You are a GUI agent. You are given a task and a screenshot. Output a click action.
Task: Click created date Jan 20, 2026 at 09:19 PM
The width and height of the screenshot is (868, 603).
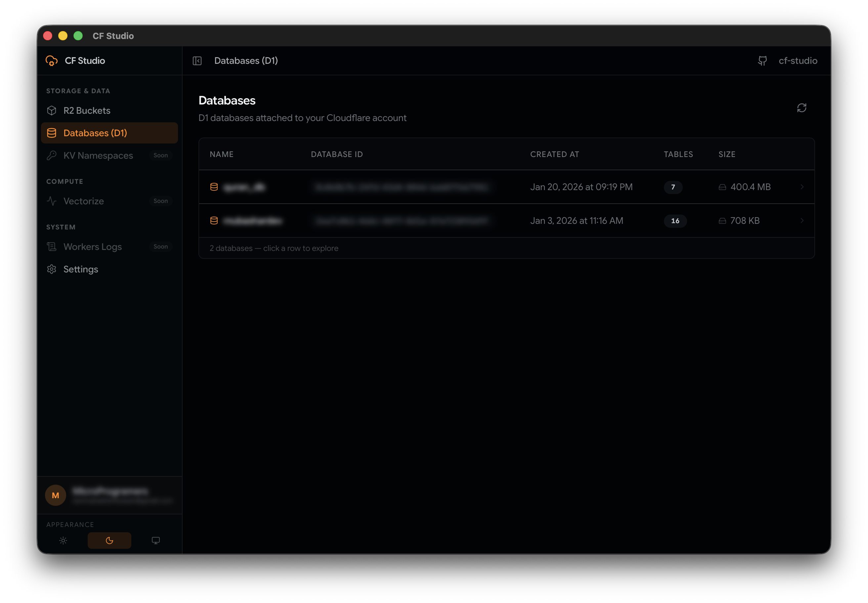[582, 187]
